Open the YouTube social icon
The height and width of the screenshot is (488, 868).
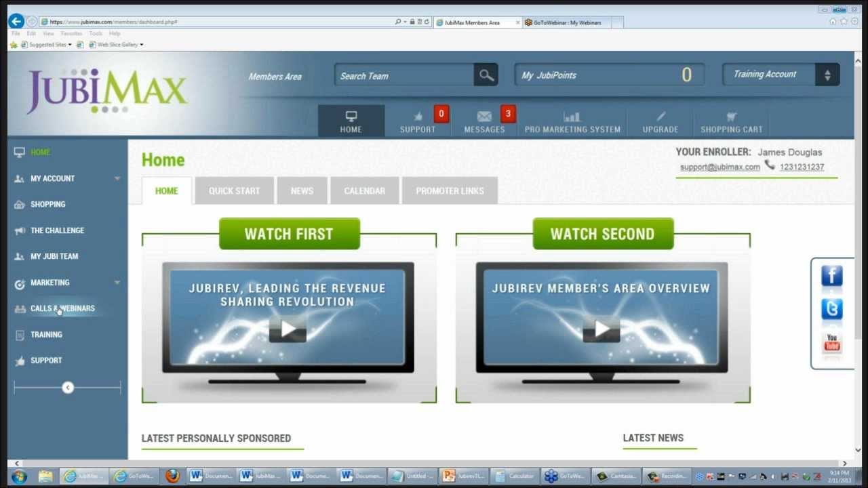pyautogui.click(x=832, y=344)
